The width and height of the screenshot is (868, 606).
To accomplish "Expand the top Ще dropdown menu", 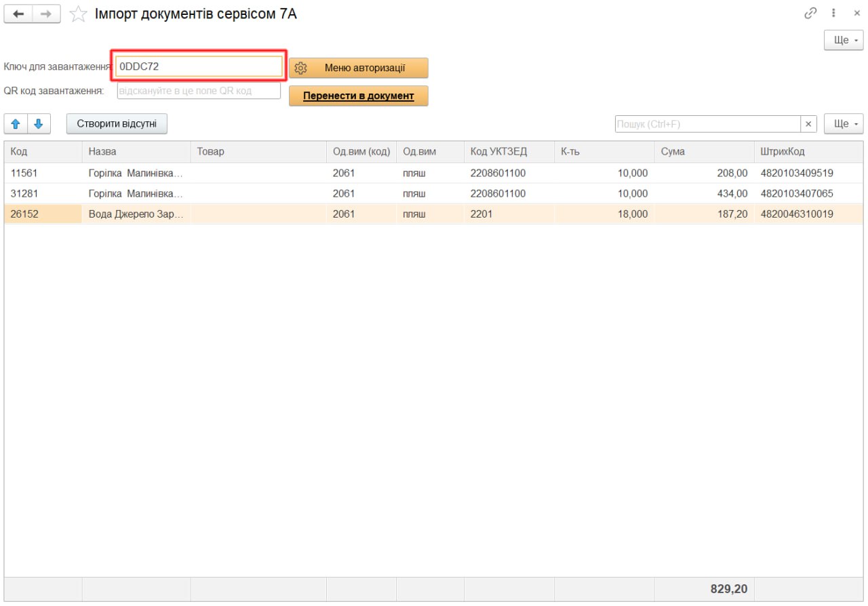I will coord(844,40).
